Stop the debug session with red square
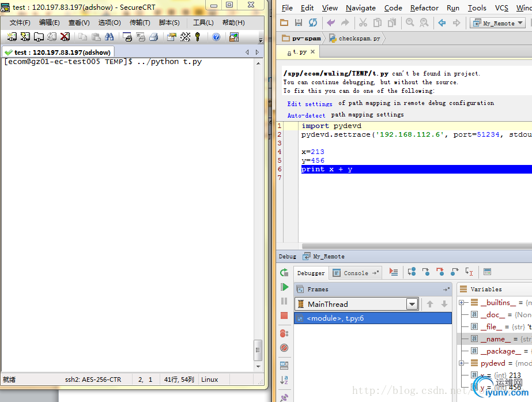This screenshot has height=402, width=532. click(x=284, y=315)
